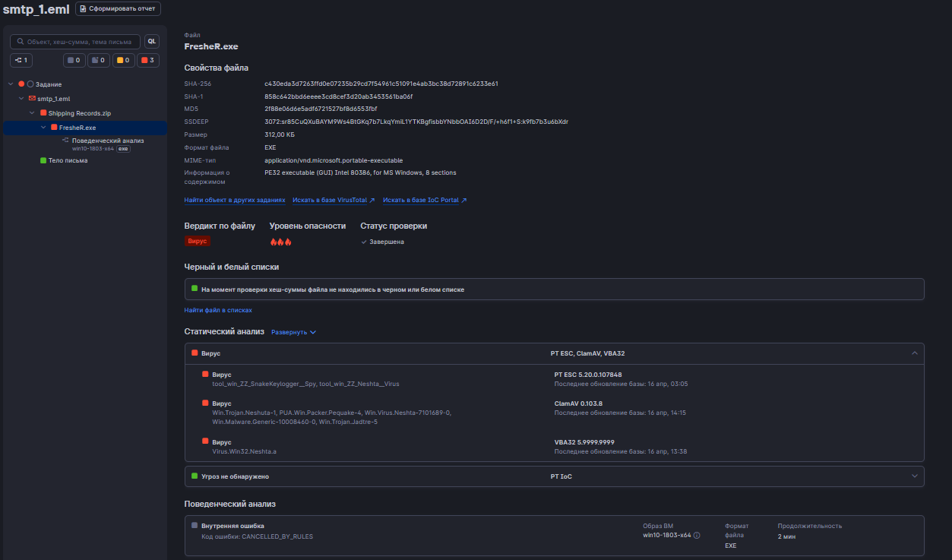Click the application/vnd.microsoft.portable-executable MIME value

[334, 160]
